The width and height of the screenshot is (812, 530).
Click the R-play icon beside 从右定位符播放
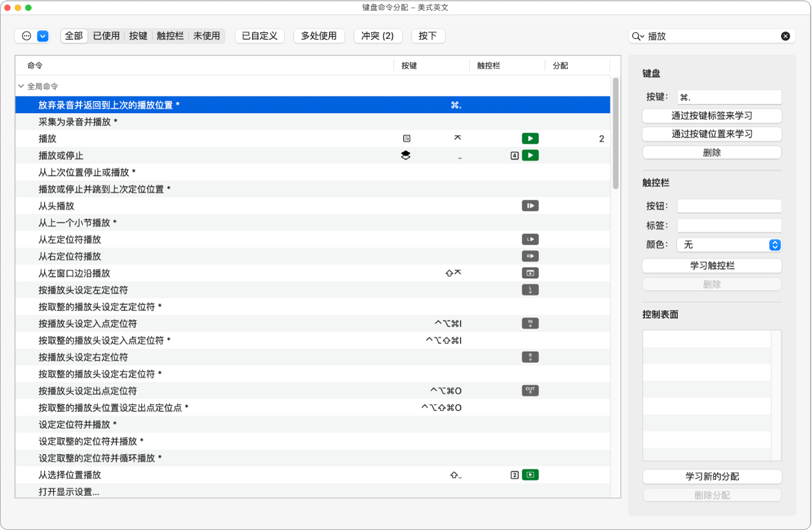[530, 256]
